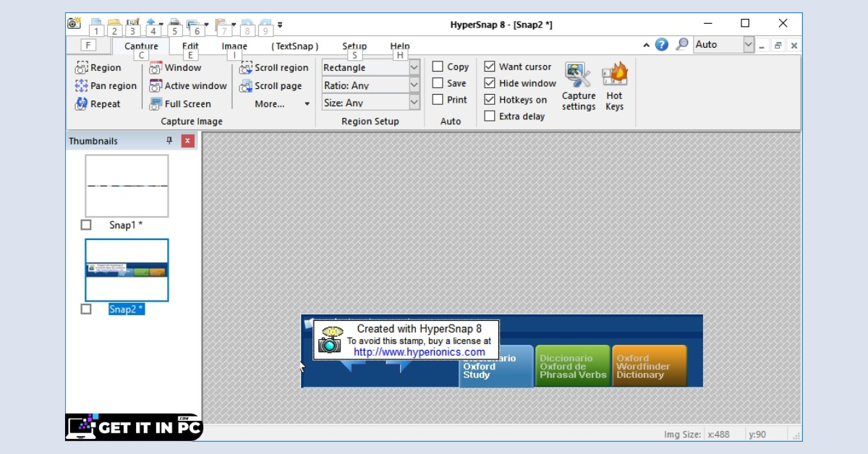
Task: Switch to the Setup ribbon tab
Action: pyautogui.click(x=354, y=46)
